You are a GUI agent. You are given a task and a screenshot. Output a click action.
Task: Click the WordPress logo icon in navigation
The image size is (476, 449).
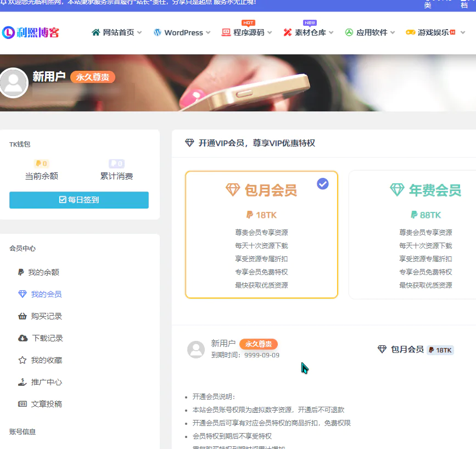click(x=157, y=32)
